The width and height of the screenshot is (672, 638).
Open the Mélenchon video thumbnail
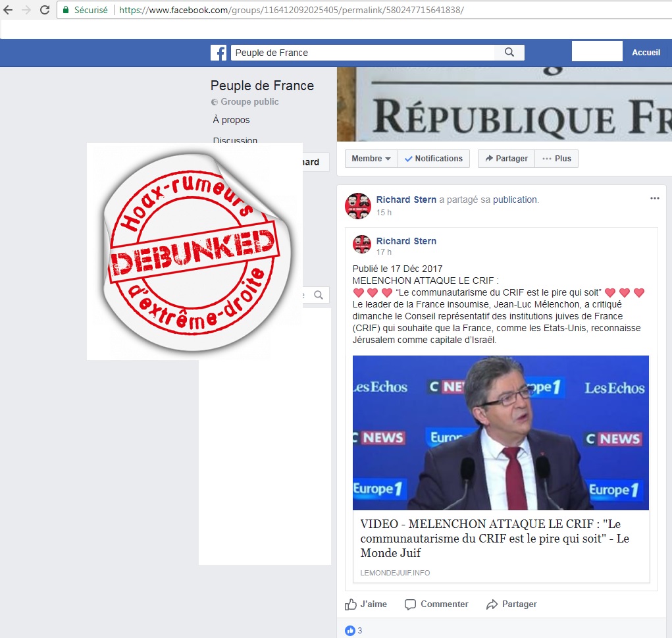[501, 433]
